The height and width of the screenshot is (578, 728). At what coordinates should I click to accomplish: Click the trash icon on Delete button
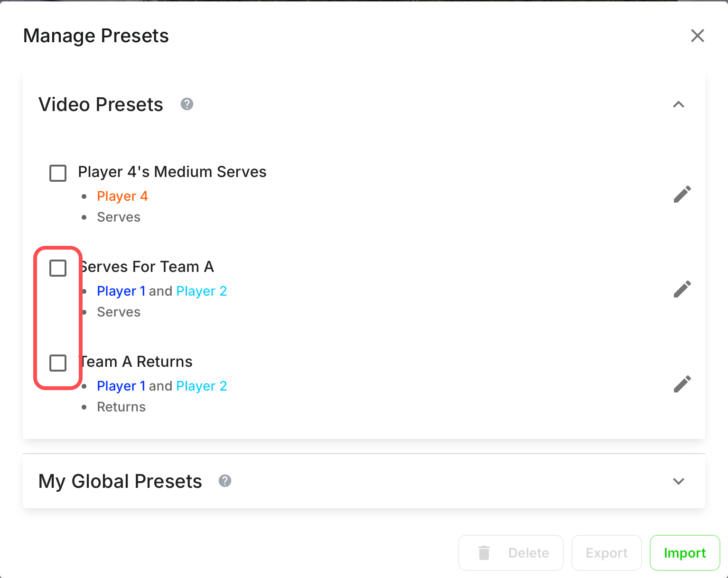[484, 553]
